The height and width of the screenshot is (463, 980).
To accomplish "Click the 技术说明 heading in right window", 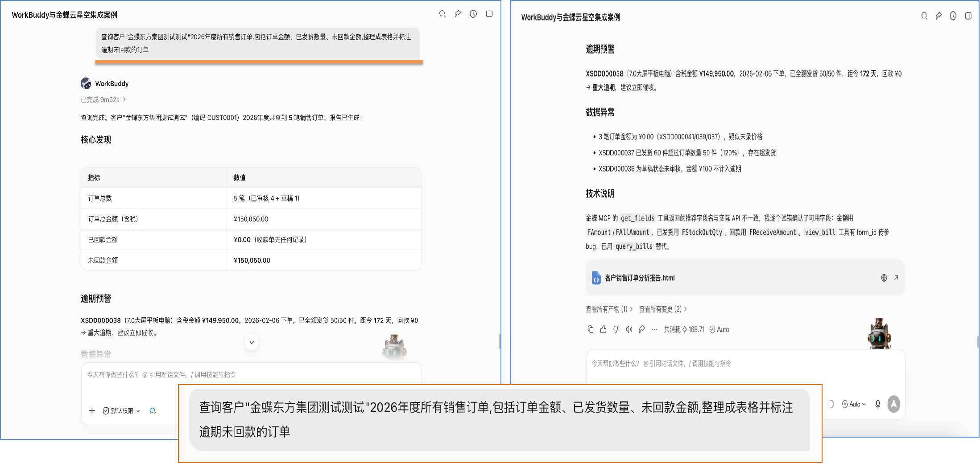I will click(600, 193).
